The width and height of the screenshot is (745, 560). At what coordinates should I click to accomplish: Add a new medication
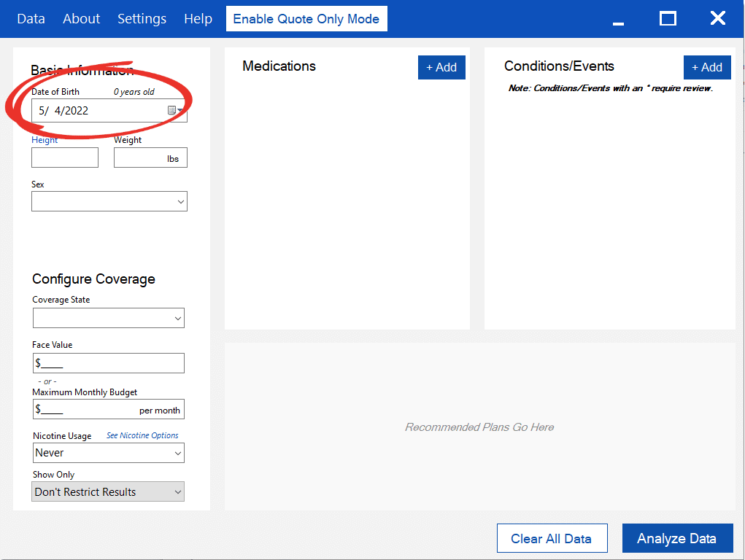click(x=441, y=67)
